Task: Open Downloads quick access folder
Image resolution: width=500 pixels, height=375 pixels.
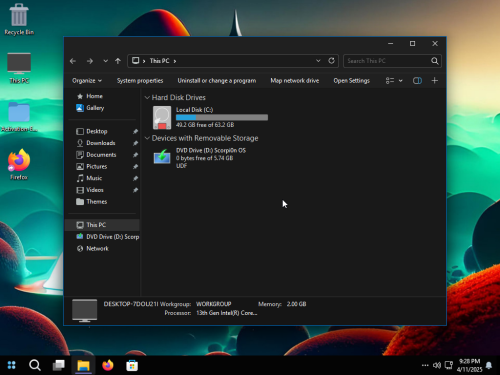Action: click(101, 143)
